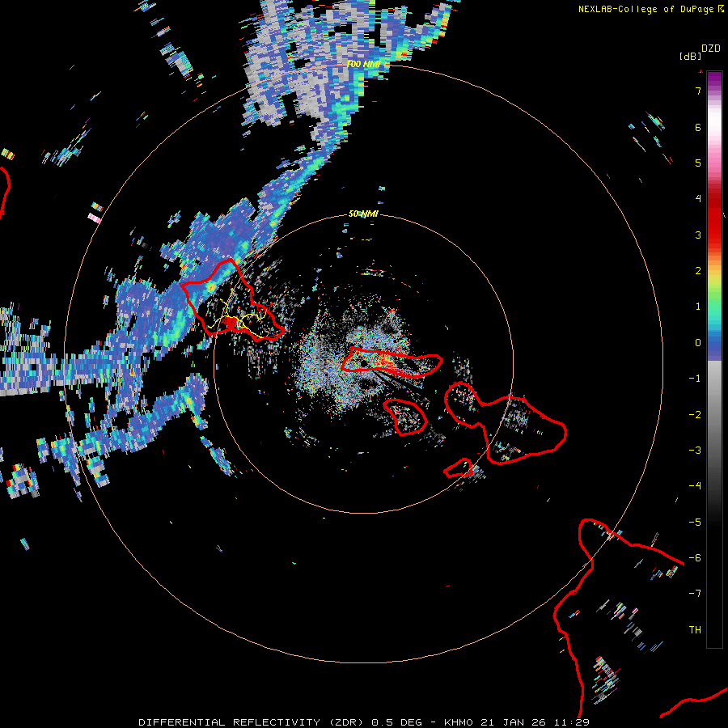The height and width of the screenshot is (728, 728).
Task: Click the positive 1 dB scale label
Action: (698, 307)
